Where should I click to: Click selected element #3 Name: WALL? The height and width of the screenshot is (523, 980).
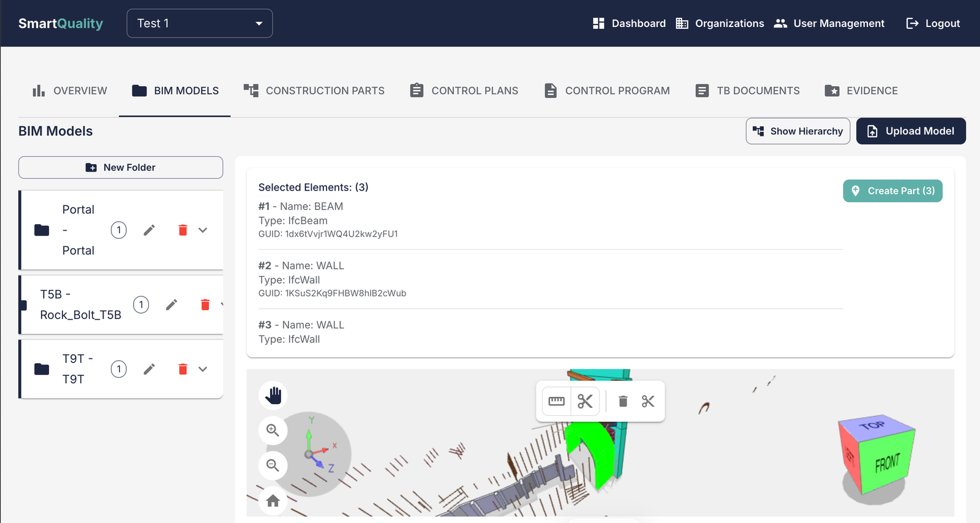pyautogui.click(x=301, y=325)
